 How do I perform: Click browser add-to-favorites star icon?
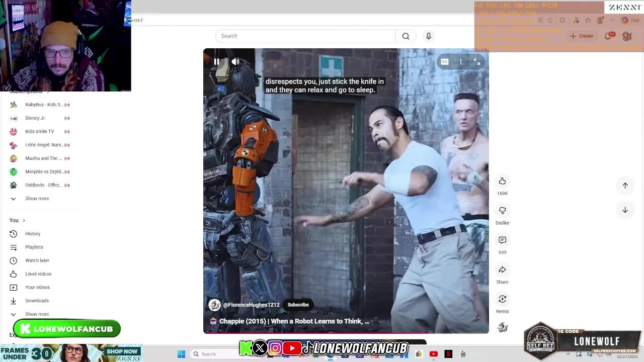coord(550,21)
